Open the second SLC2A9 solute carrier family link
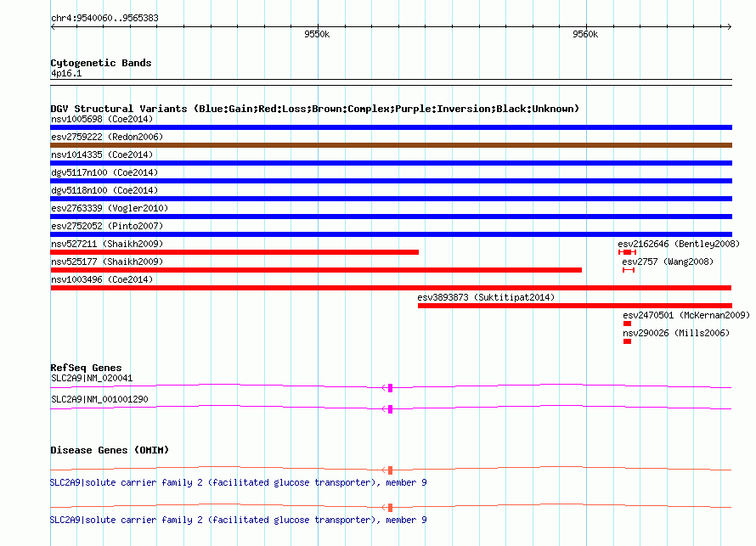Screen dimensions: 756x546 tap(238, 520)
